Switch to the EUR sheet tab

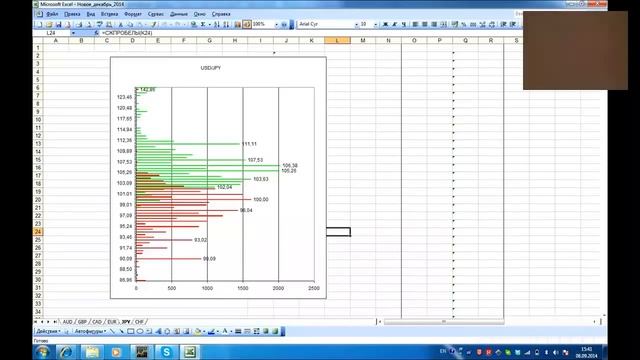tap(112, 322)
